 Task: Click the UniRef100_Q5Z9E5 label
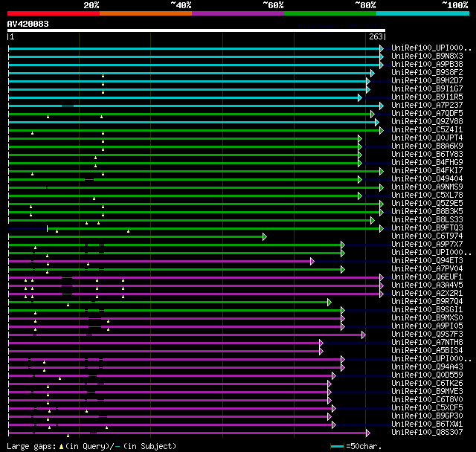(427, 204)
